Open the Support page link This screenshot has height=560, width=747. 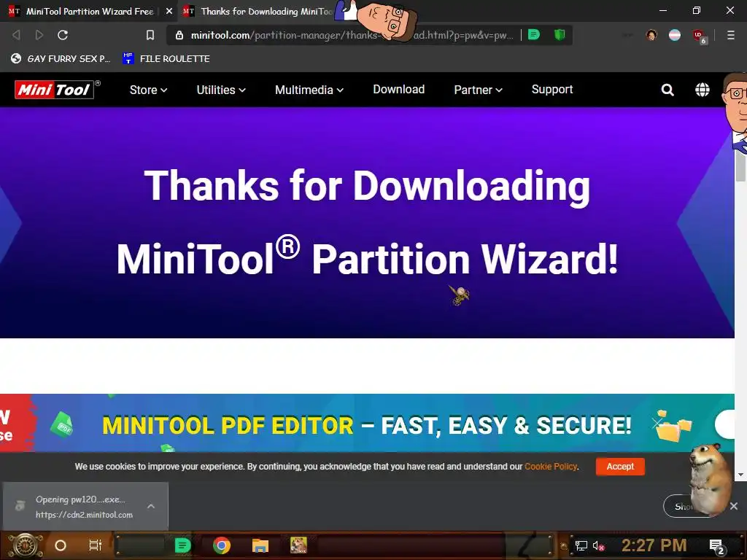point(552,89)
